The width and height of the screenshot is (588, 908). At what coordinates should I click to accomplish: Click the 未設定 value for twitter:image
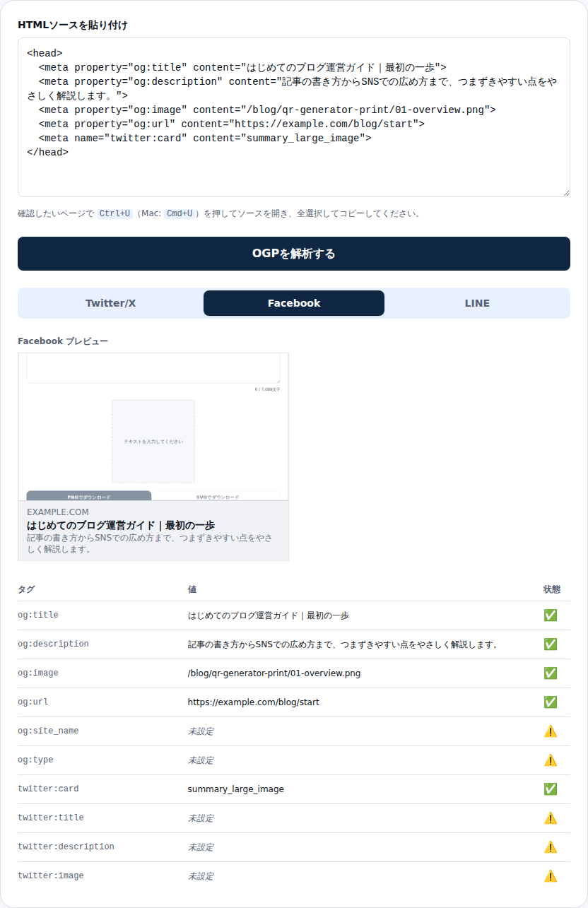[x=201, y=876]
